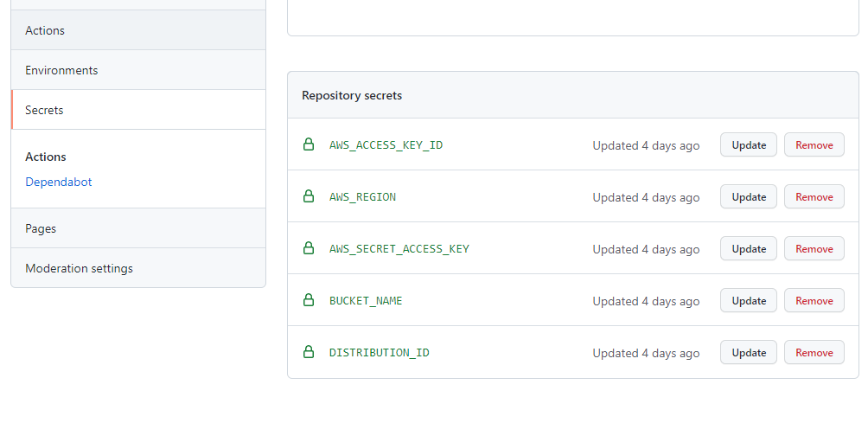868x442 pixels.
Task: Go to Pages settings
Action: coord(138,228)
